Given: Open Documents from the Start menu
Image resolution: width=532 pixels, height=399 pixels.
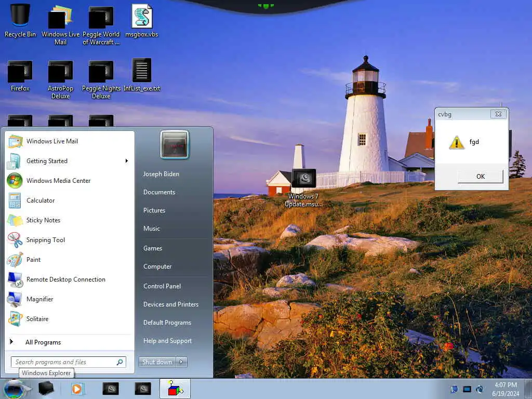Looking at the screenshot, I should point(159,192).
